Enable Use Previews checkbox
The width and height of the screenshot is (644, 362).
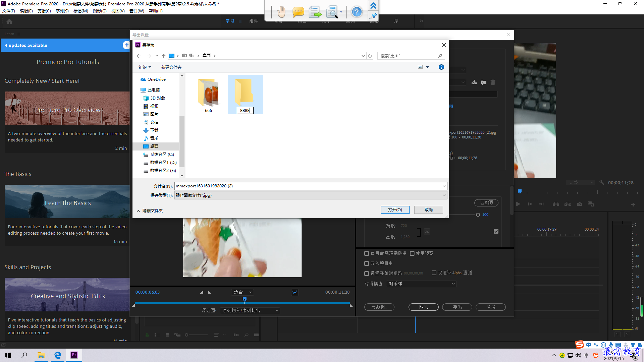(412, 253)
